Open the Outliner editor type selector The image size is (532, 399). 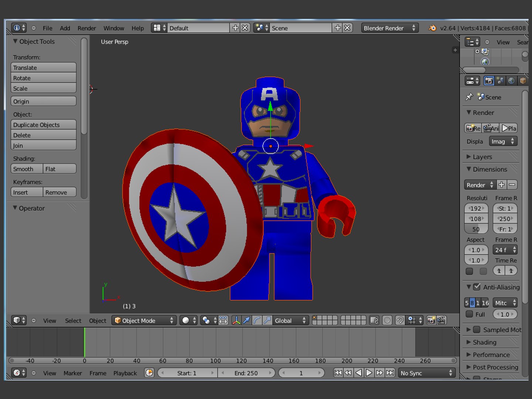tap(472, 42)
